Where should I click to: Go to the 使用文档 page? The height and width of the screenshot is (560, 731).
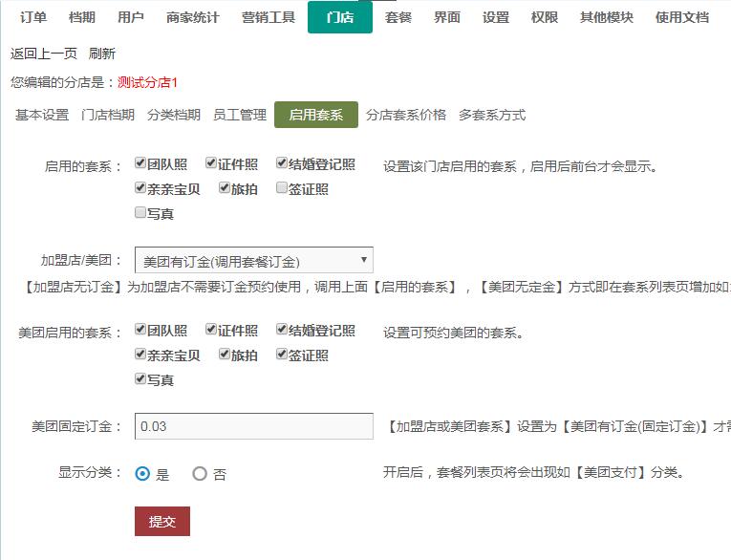(x=681, y=17)
